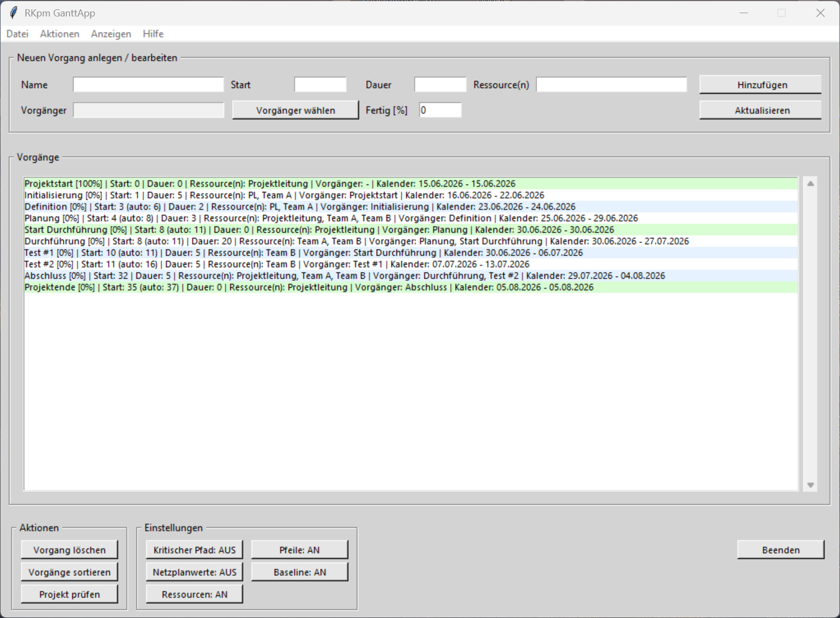Minimize the RKpm GanttApp window

(x=744, y=13)
